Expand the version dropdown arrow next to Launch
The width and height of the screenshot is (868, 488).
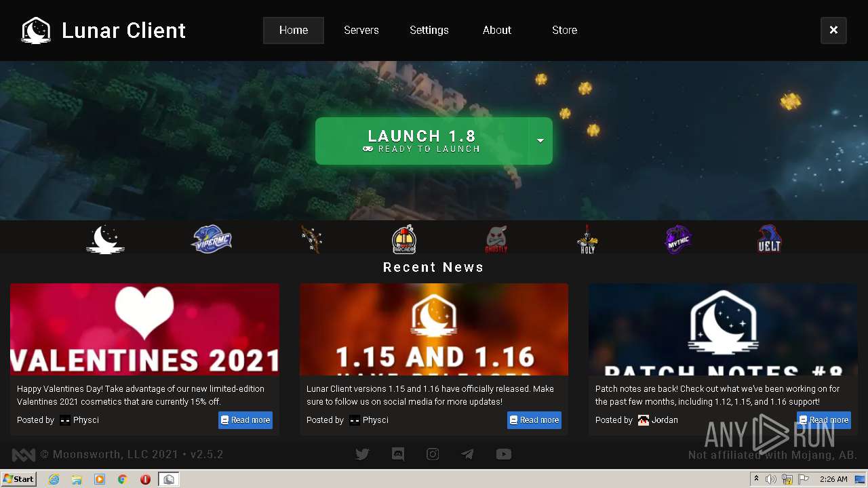(x=540, y=141)
